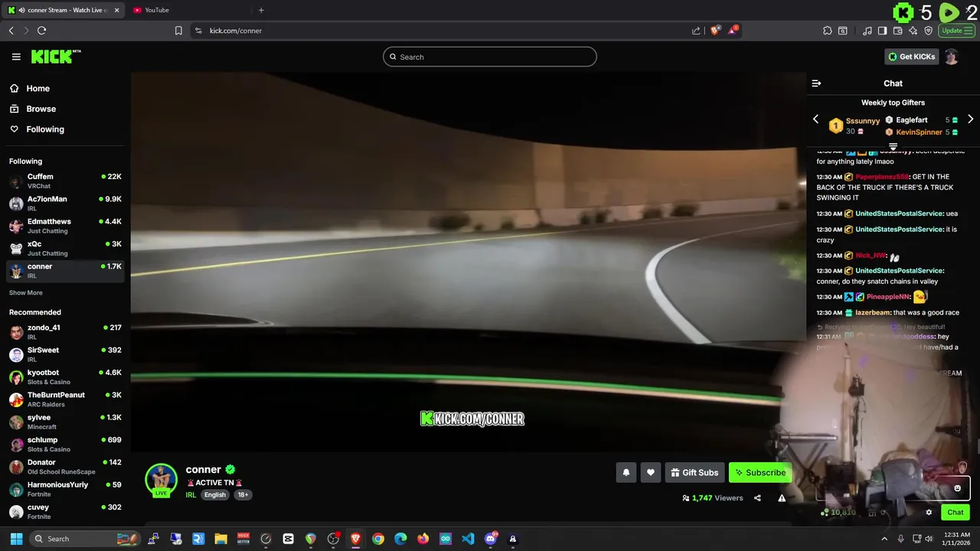Open SirSweet recommended channel
The width and height of the screenshot is (980, 551).
[x=65, y=354]
